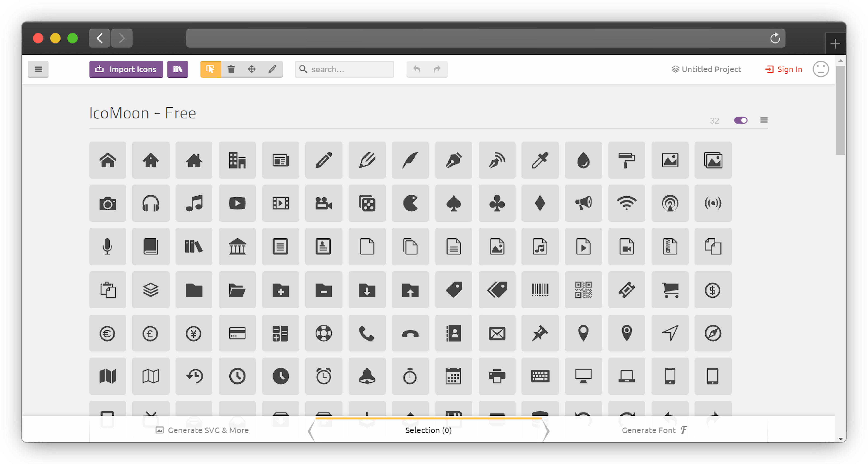Click the Redo arrow
Image resolution: width=868 pixels, height=464 pixels.
pyautogui.click(x=437, y=69)
